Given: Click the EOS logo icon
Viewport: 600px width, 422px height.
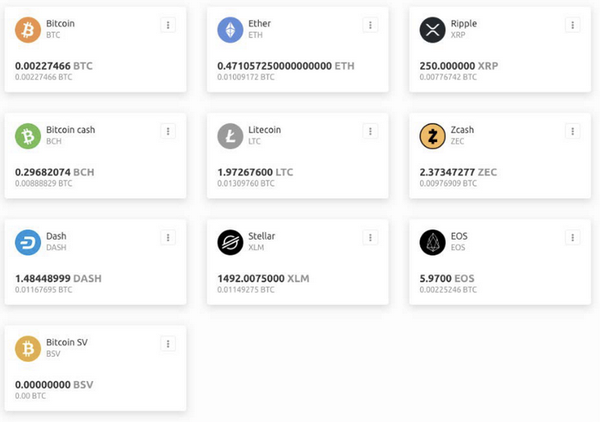Looking at the screenshot, I should 432,242.
